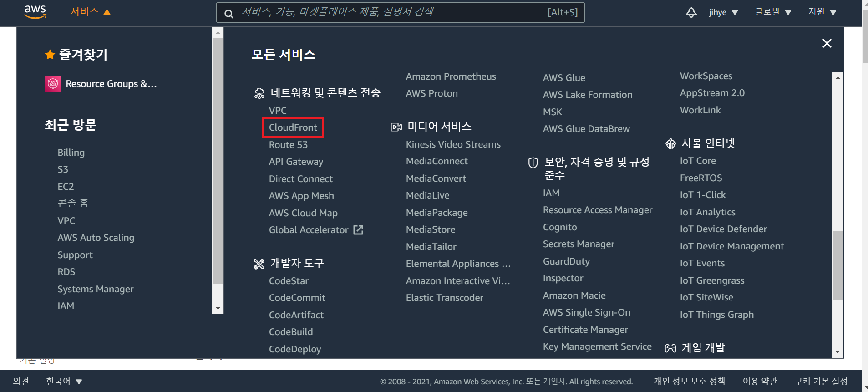This screenshot has width=868, height=392.
Task: Open the language selector at bottom
Action: tap(64, 381)
